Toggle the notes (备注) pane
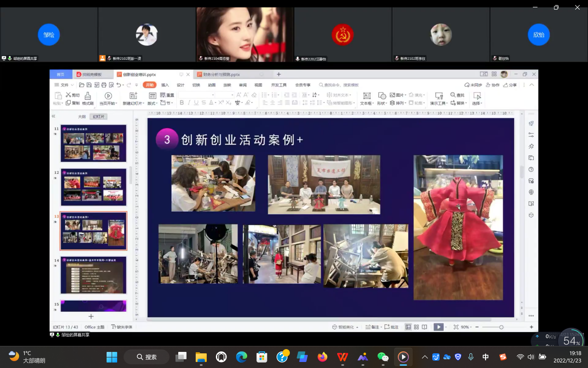 pos(373,327)
